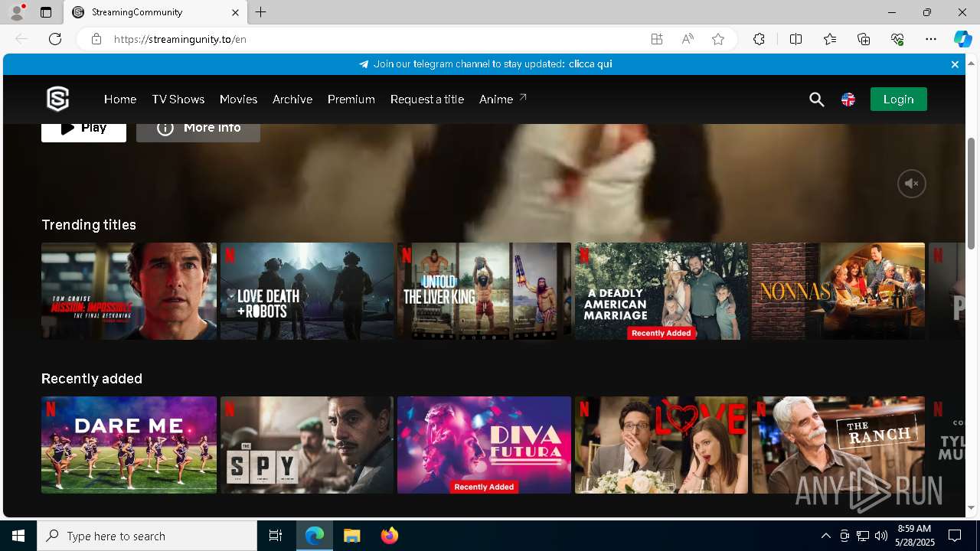Open the site search magnifier icon
Viewport: 980px width, 551px height.
pos(816,99)
